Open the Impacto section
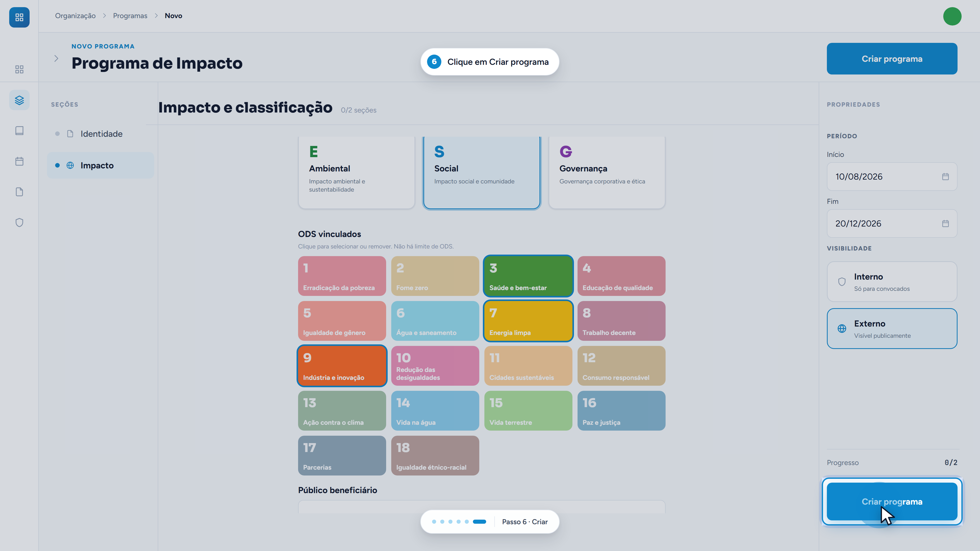980x551 pixels. 101,165
